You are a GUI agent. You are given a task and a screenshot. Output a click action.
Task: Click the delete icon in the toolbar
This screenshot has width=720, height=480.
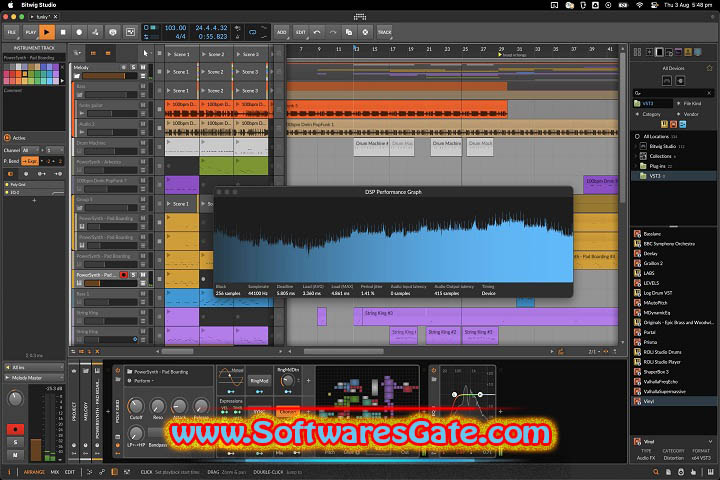366,32
